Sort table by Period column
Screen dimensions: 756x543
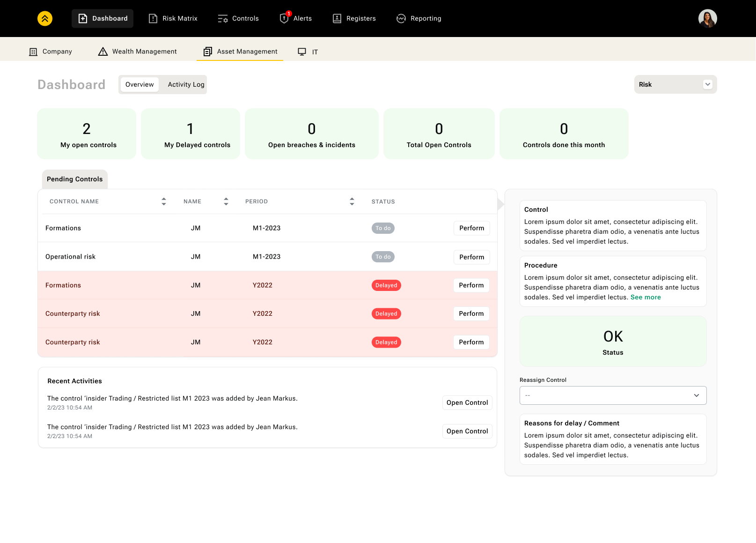352,201
